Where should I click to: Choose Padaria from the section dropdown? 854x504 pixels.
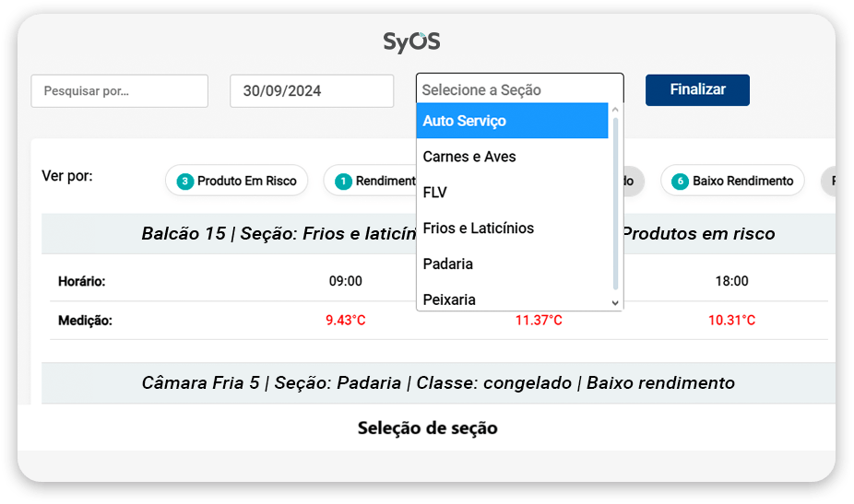pyautogui.click(x=512, y=264)
